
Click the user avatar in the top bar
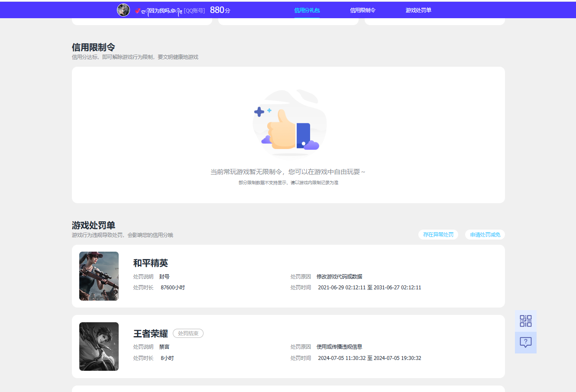123,10
